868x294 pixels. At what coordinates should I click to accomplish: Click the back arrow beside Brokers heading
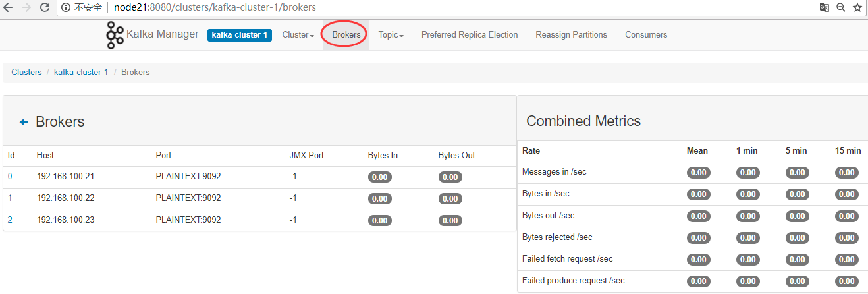coord(24,122)
